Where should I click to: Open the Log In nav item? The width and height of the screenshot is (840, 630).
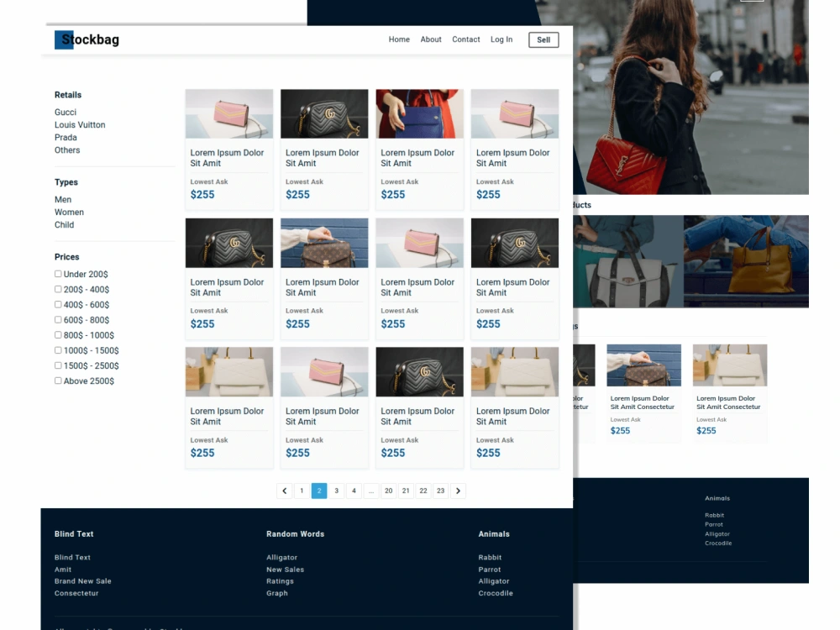click(x=501, y=39)
